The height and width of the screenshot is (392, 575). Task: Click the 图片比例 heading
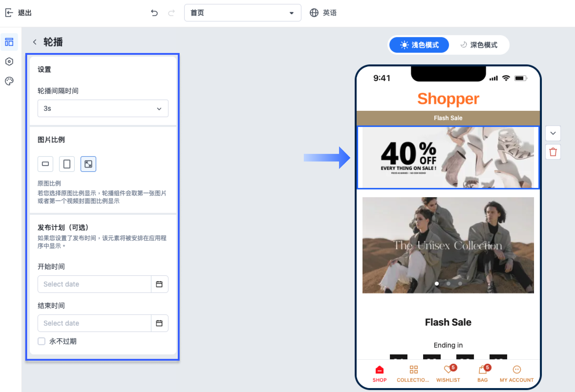pos(51,140)
